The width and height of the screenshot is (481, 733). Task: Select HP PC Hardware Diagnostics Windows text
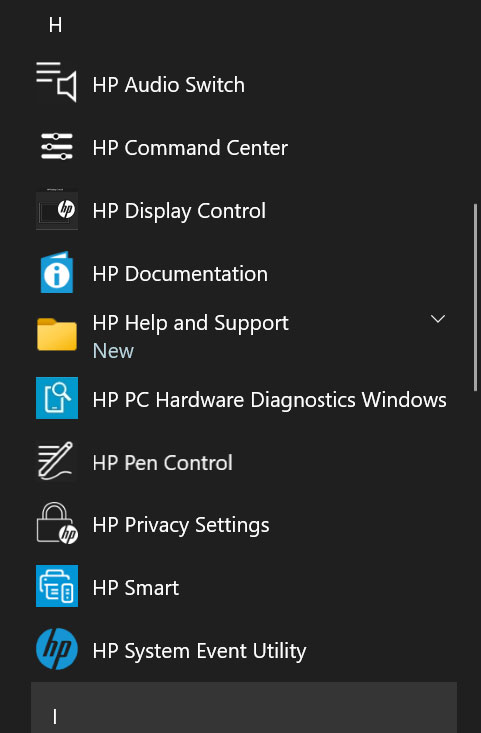click(x=270, y=400)
